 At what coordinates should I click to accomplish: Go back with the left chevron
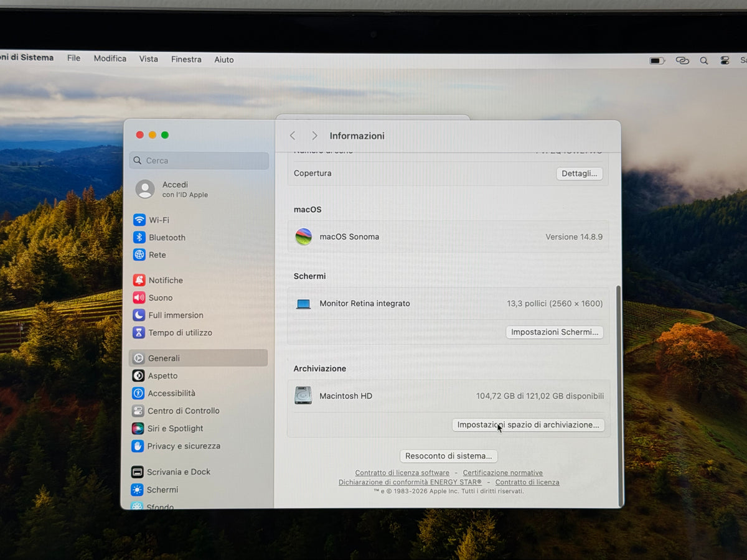[293, 136]
